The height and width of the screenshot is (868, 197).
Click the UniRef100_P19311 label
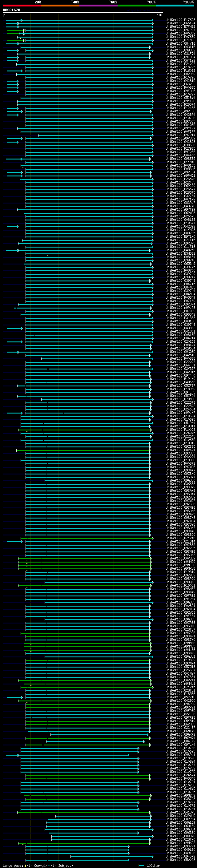[x=180, y=426]
